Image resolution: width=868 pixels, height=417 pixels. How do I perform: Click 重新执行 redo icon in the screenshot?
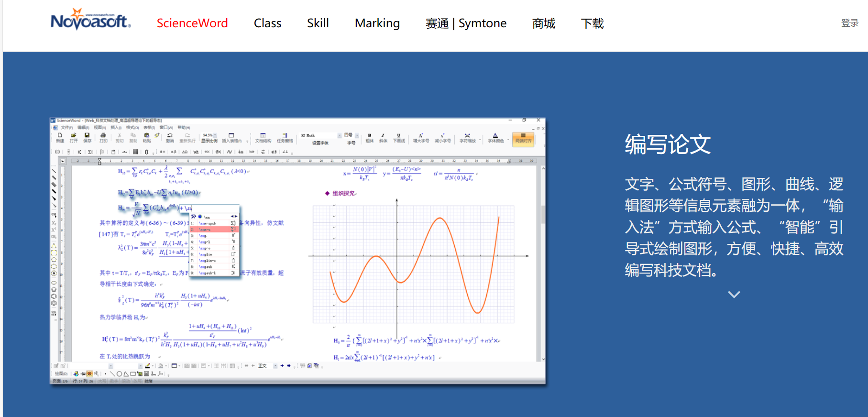pos(187,138)
